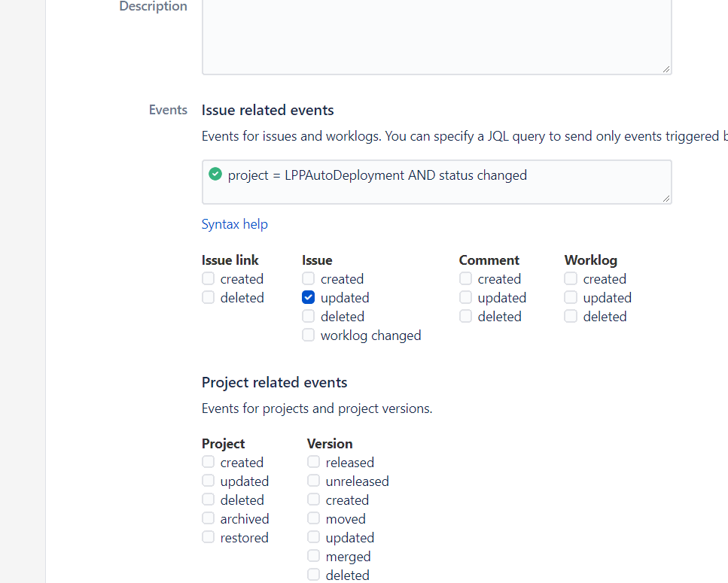Check the worklog changed event under Issue

coord(308,335)
